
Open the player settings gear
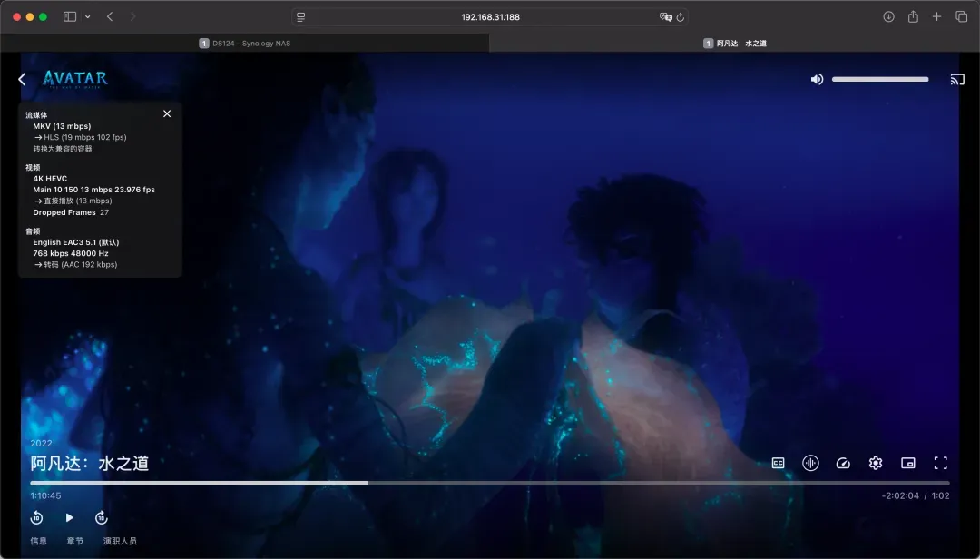tap(876, 464)
